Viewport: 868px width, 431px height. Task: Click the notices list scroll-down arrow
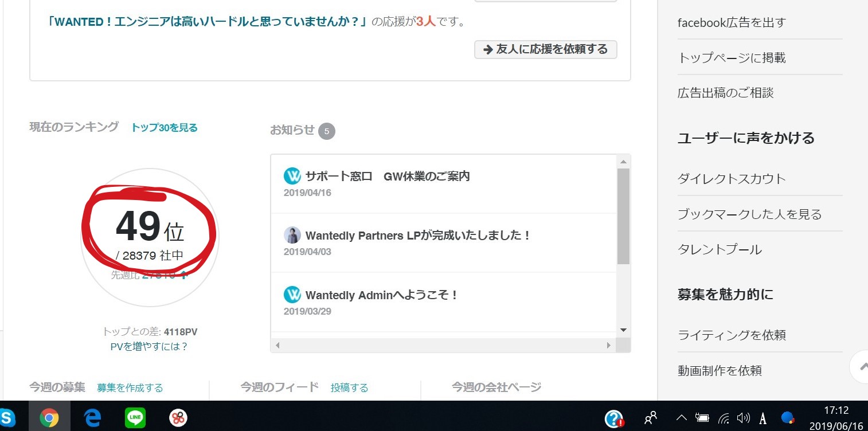coord(623,330)
